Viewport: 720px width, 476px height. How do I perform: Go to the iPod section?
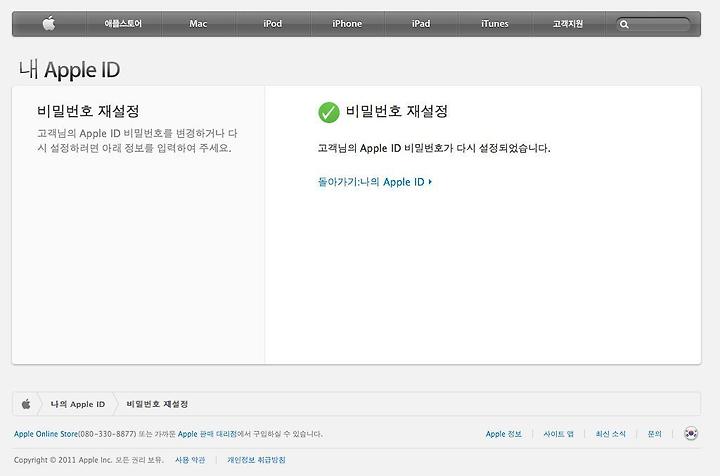272,23
